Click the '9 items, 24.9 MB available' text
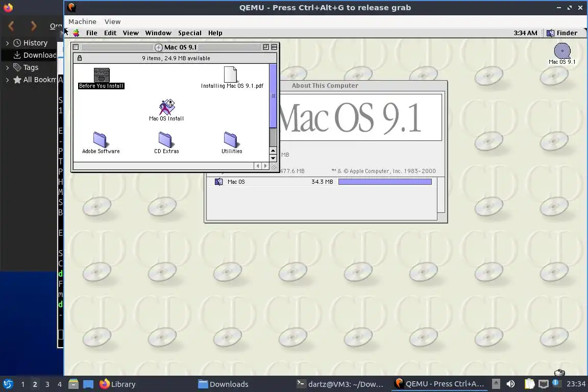Screen dimensions: 588x392 pos(176,58)
